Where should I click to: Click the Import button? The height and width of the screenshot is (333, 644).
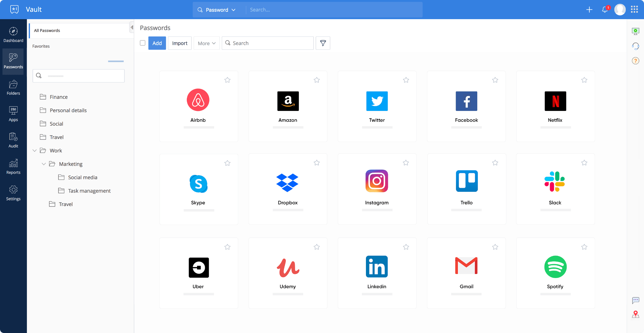pos(180,43)
